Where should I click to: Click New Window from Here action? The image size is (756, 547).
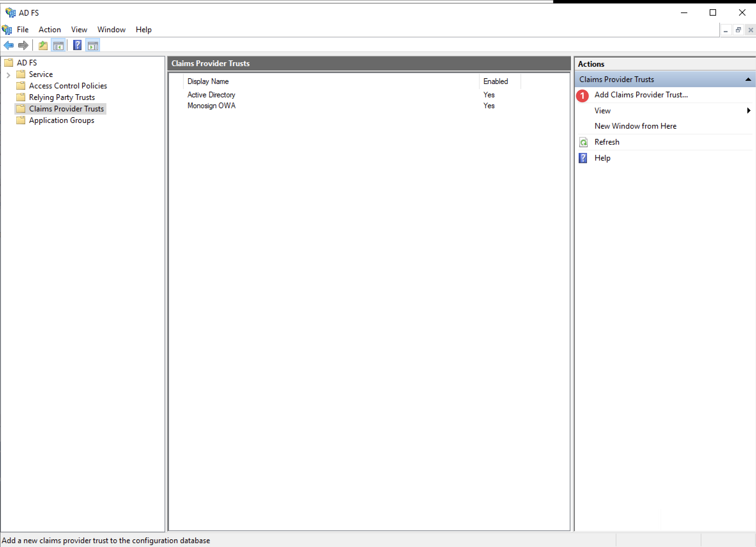[x=635, y=126]
